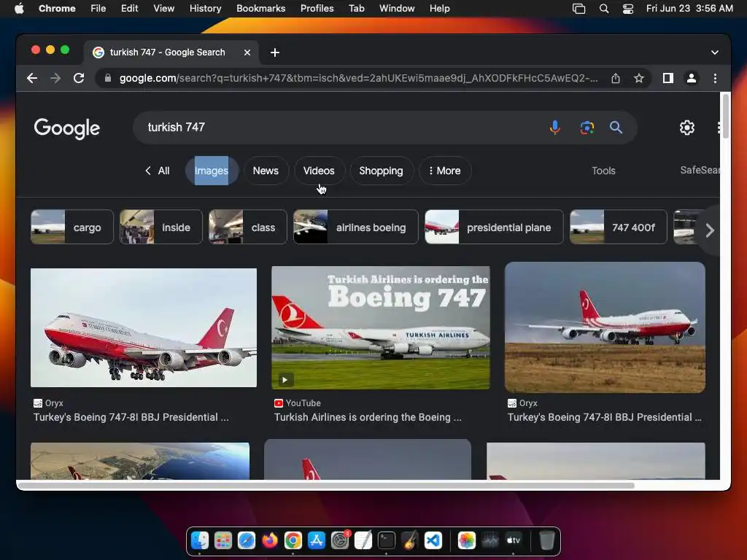
Task: Filter by presidential plane chip
Action: pyautogui.click(x=494, y=227)
